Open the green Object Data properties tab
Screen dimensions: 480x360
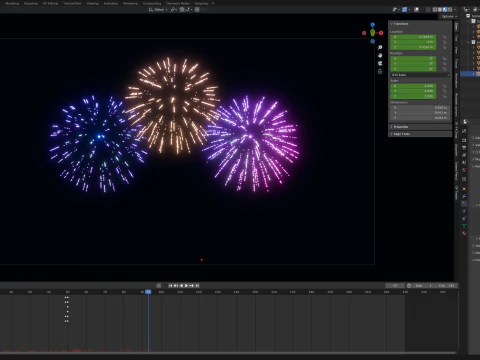464,226
